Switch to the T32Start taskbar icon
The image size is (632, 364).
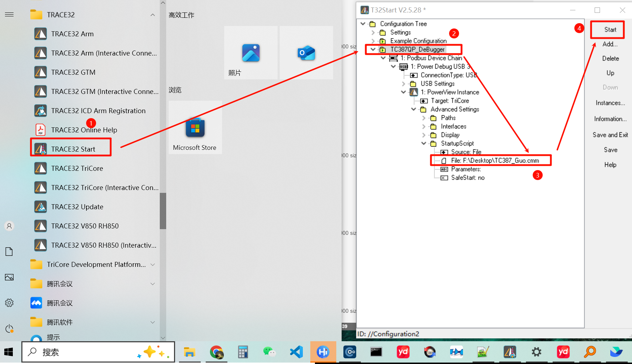pos(510,352)
